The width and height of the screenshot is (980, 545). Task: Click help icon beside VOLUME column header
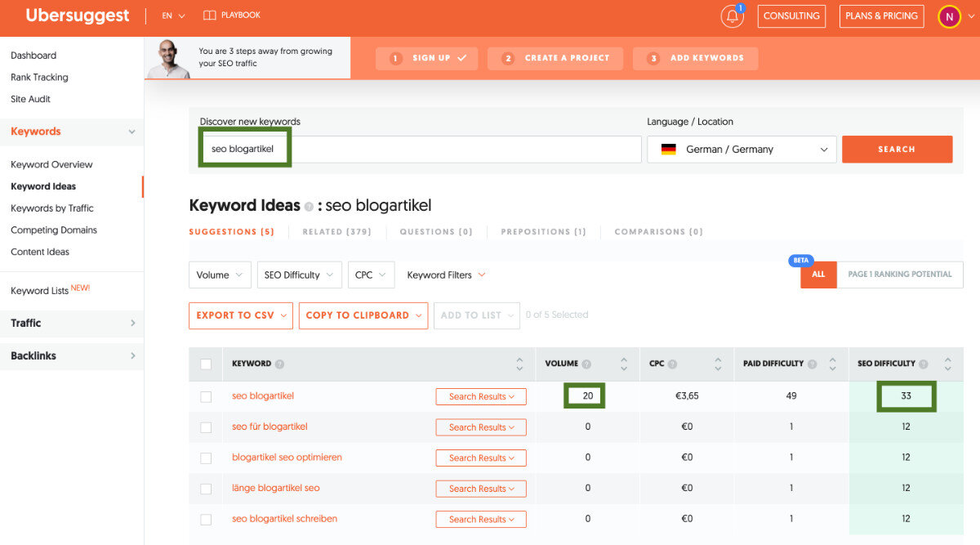586,364
